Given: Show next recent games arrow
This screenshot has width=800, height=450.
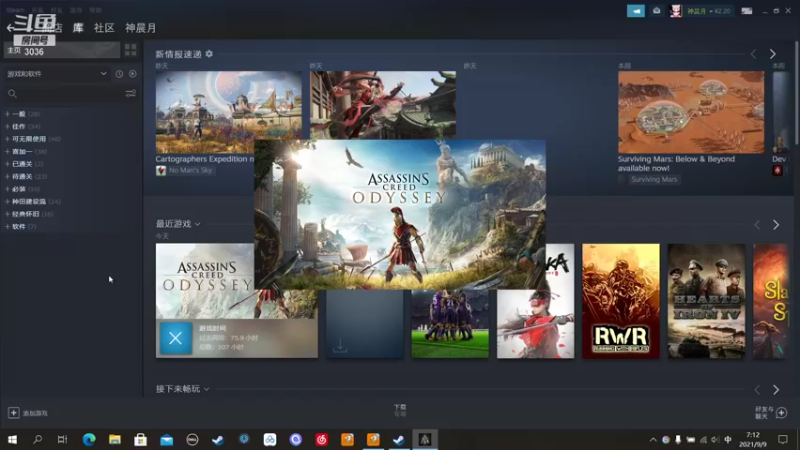Looking at the screenshot, I should tap(776, 225).
